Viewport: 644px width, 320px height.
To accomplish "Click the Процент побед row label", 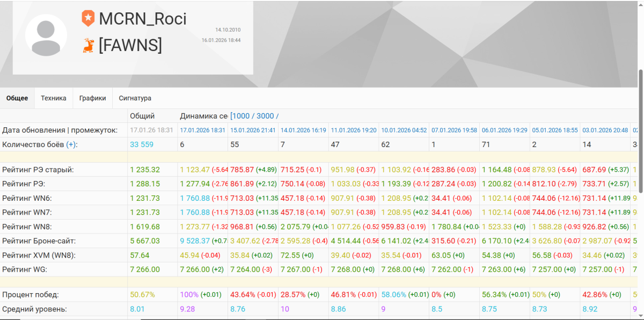I will coord(31,295).
